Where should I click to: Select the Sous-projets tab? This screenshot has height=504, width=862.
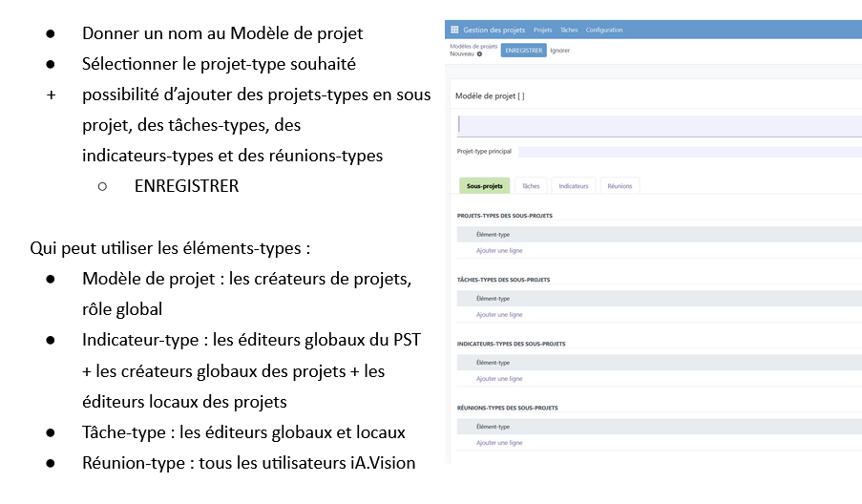(485, 186)
